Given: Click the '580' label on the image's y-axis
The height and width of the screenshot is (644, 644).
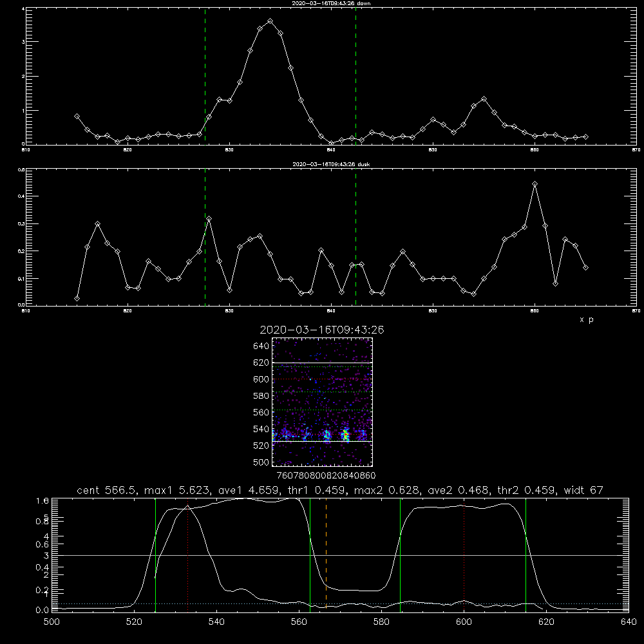Looking at the screenshot, I should (x=261, y=396).
